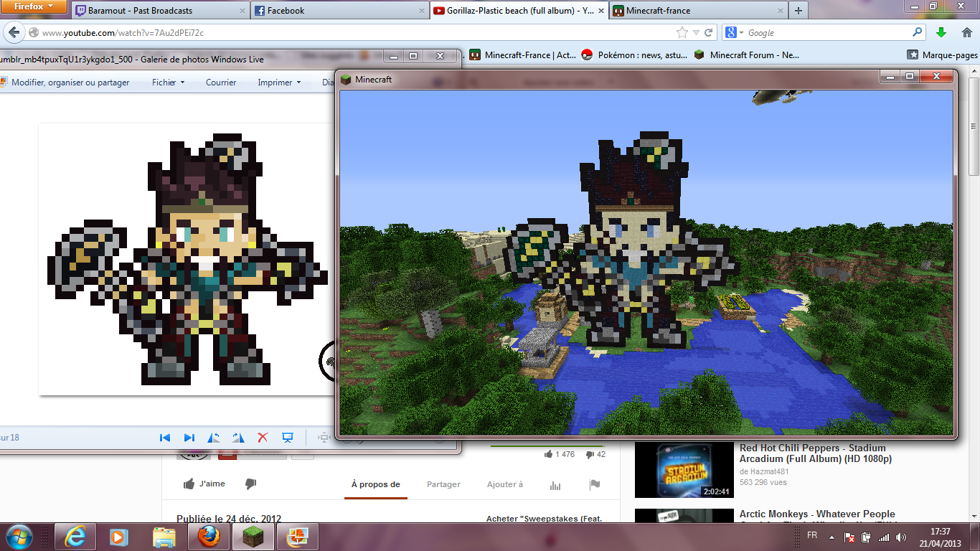Open the Firefox downloads green arrow
The image size is (980, 551).
941,33
